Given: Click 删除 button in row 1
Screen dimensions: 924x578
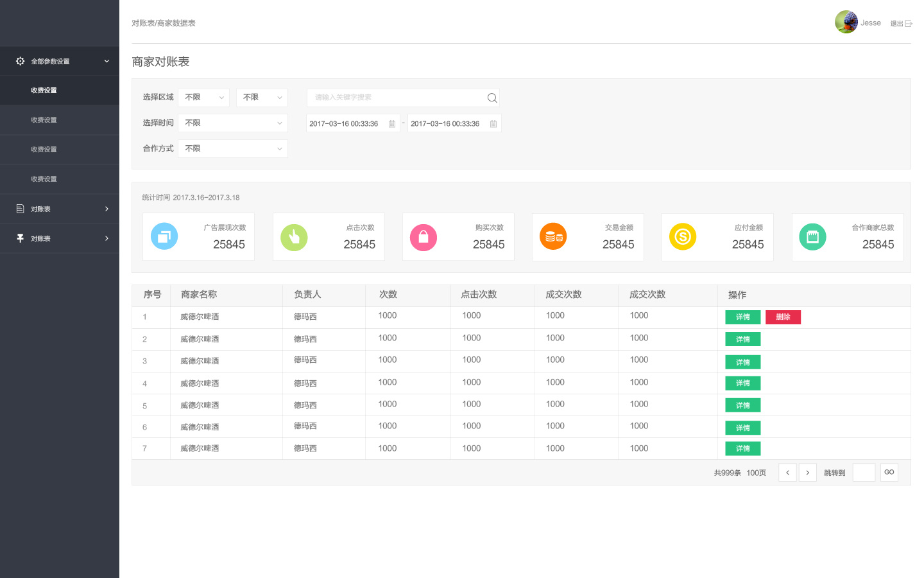Looking at the screenshot, I should pyautogui.click(x=783, y=317).
